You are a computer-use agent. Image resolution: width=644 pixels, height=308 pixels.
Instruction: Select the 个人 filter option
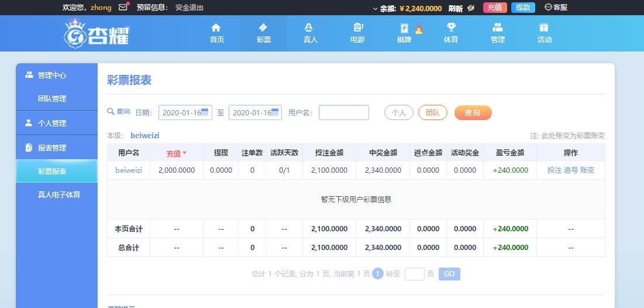pos(399,112)
